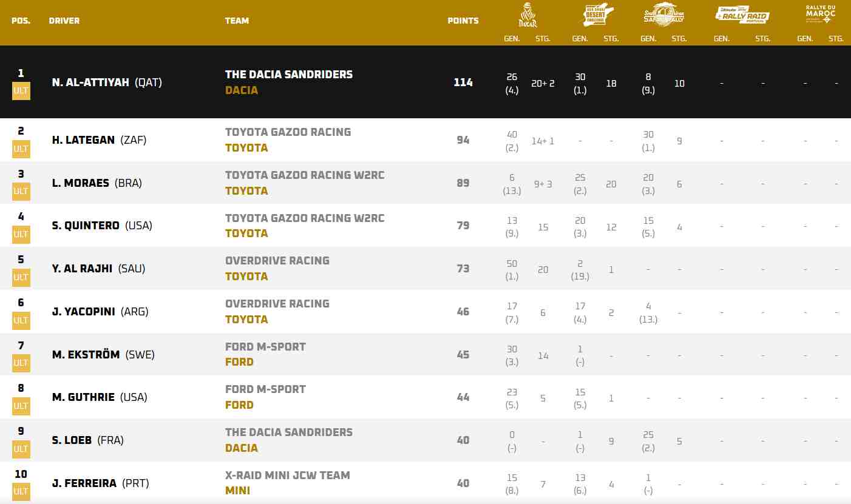
Task: Click Toyota Gazoo Racing team for Lategan
Action: point(288,132)
